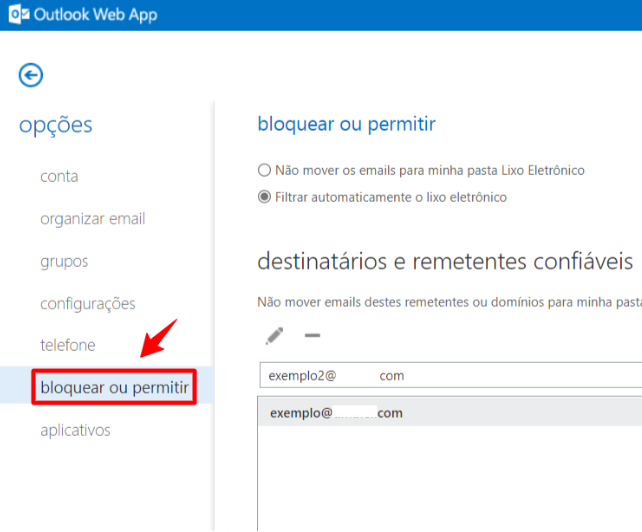Click empty area of trusted senders list
642x532 pixels.
(x=450, y=480)
